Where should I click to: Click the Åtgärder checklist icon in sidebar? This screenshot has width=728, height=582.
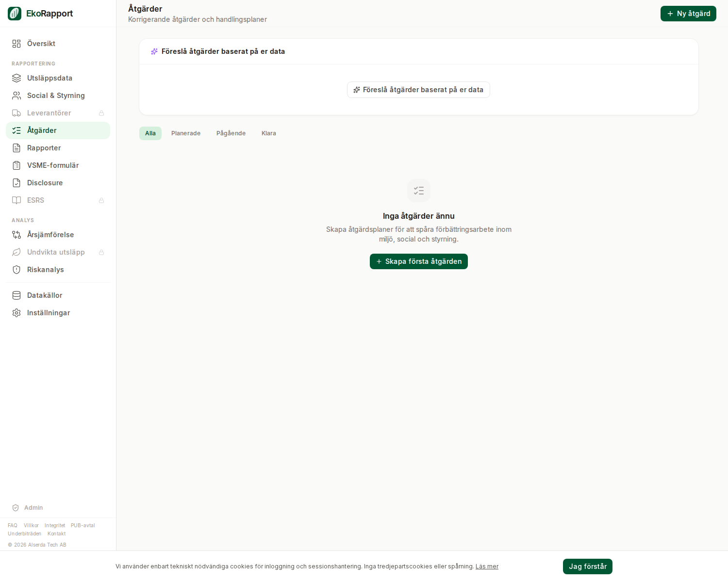[17, 130]
